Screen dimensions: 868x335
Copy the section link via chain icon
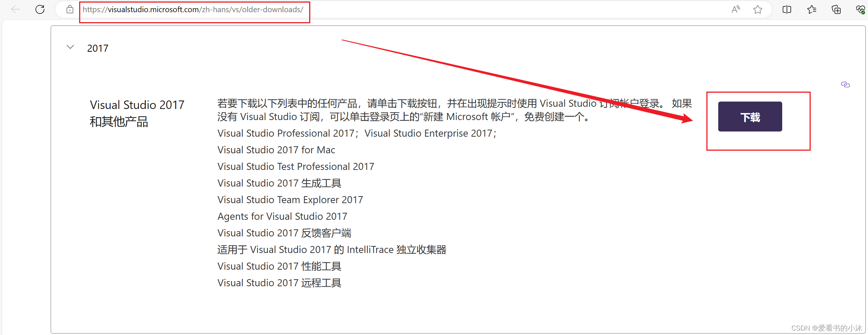point(845,85)
